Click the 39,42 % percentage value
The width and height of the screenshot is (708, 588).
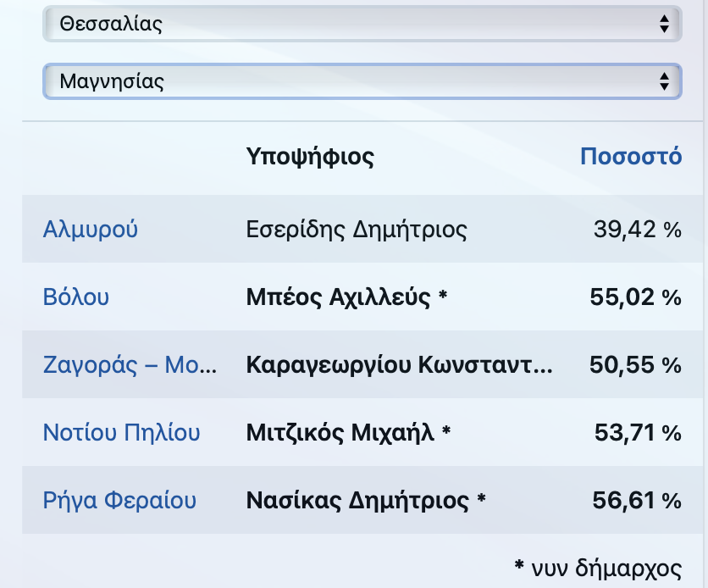637,230
